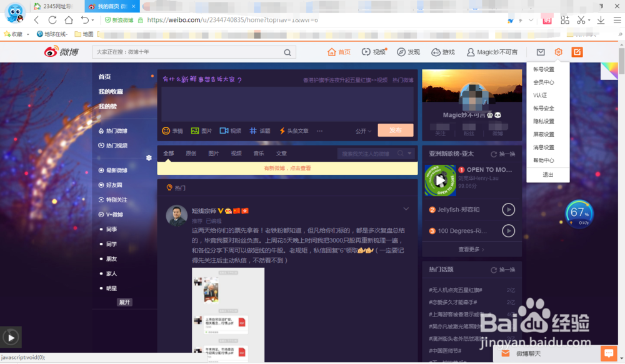Open 头条文章 lightning icon
This screenshot has width=625, height=364.
coord(294,130)
